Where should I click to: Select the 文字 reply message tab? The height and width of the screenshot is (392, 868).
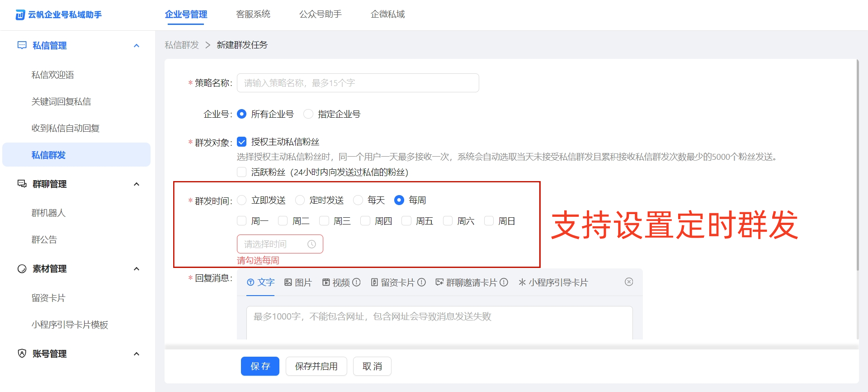tap(260, 282)
